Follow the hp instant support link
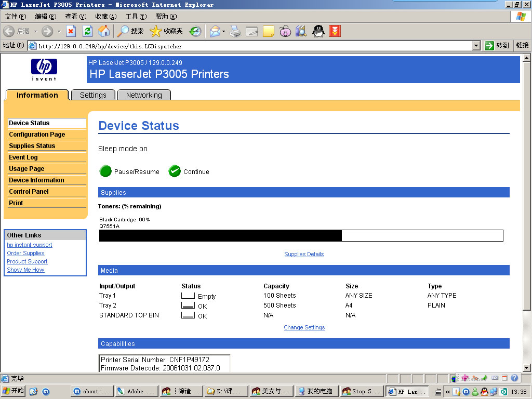The image size is (532, 399). (30, 245)
